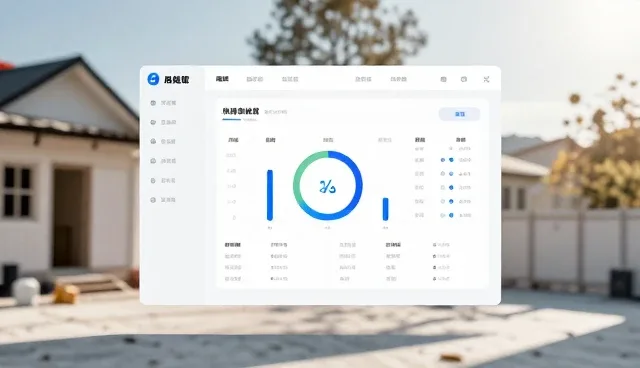640x368 pixels.
Task: Open the first sidebar menu item icon
Action: tap(153, 103)
